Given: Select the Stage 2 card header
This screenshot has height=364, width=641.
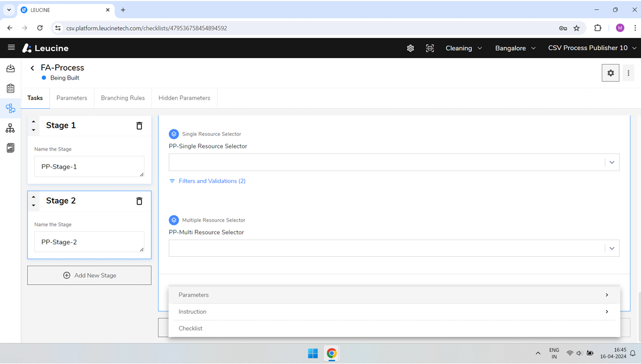Looking at the screenshot, I should [89, 201].
